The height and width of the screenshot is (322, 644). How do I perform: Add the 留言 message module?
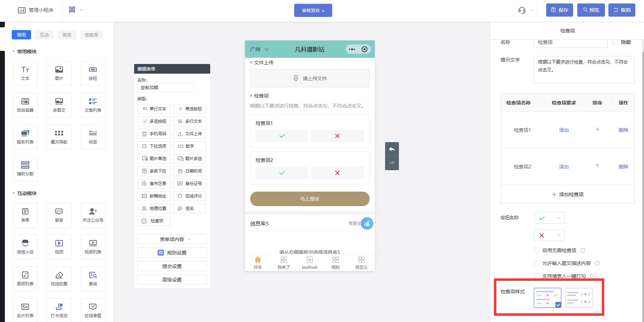point(59,215)
